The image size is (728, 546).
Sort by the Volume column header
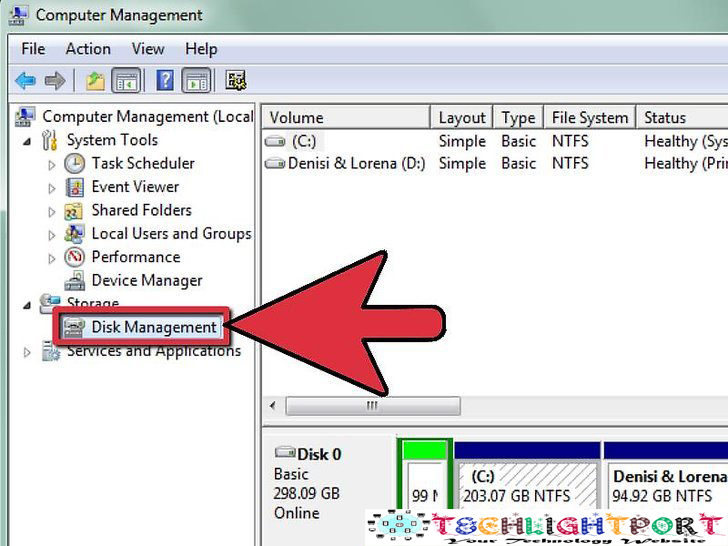[x=346, y=117]
